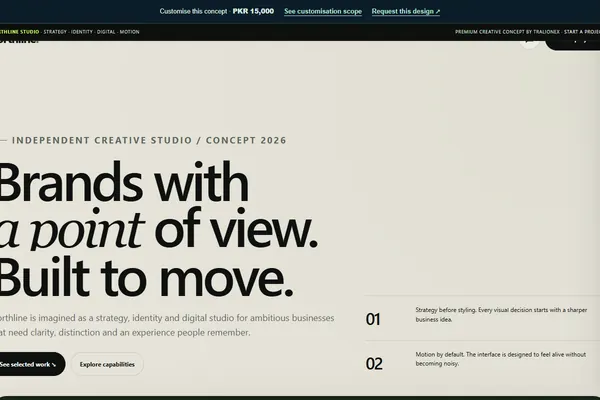
Task: Click the studio intro paragraph about ambitious businesses
Action: click(x=167, y=325)
